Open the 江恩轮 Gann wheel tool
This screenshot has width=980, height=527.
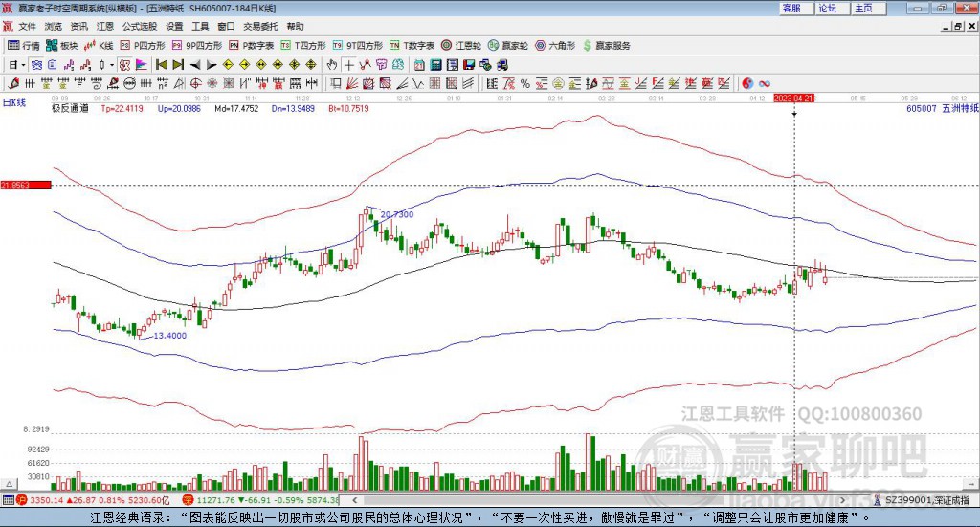[461, 46]
